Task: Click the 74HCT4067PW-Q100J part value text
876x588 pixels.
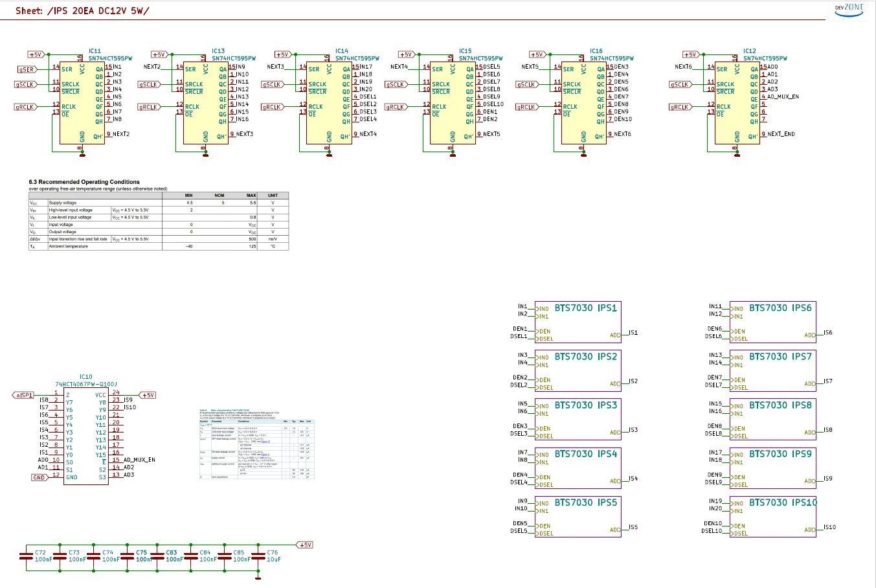Action: (86, 384)
